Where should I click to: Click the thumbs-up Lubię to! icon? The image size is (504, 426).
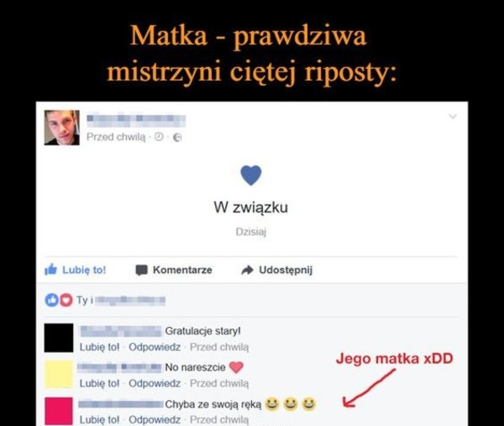click(x=50, y=270)
